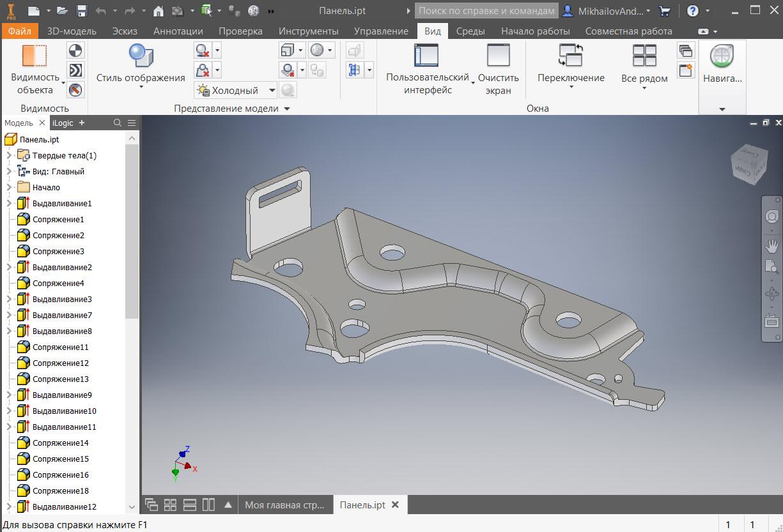
Task: Switch to Среды ribbon tab
Action: 470,31
